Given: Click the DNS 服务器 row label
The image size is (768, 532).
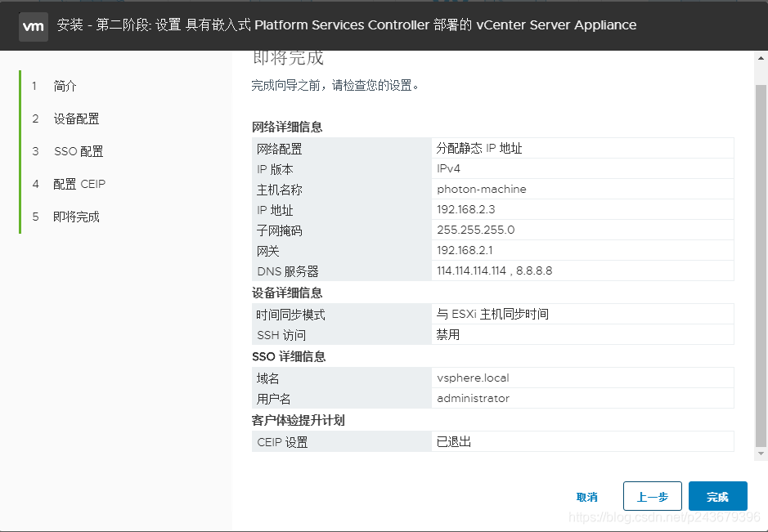Looking at the screenshot, I should pos(288,271).
